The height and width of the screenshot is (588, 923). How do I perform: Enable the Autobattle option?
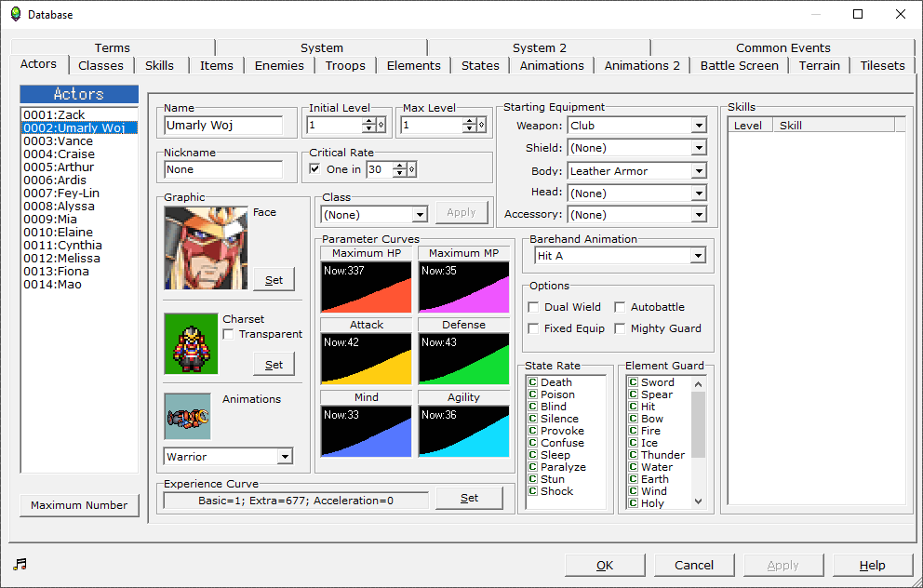[620, 307]
